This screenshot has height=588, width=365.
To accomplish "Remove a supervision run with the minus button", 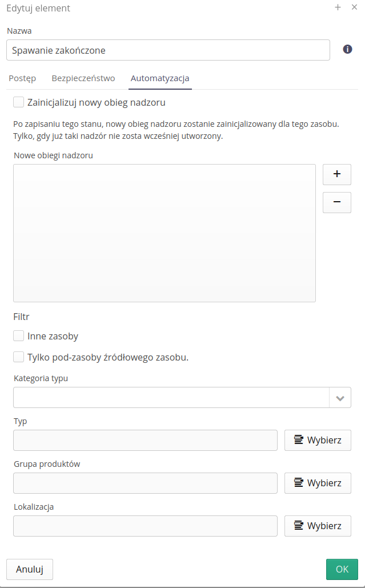I will point(337,202).
